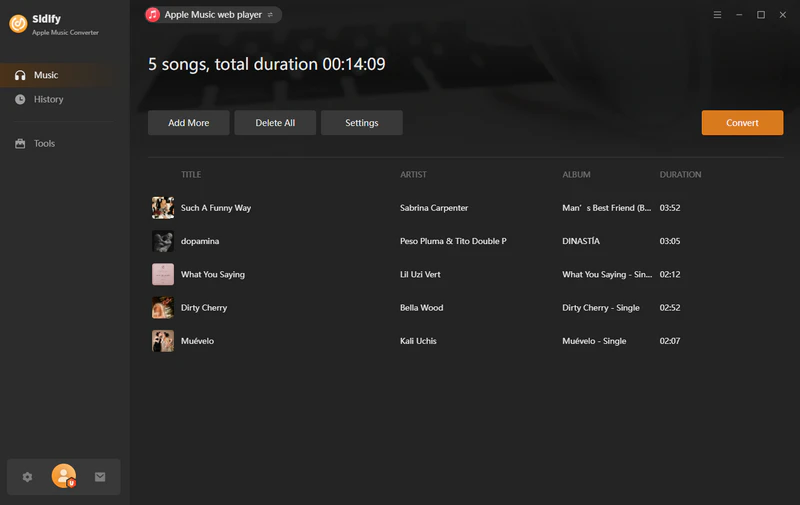Click the swap arrows beside web player label
This screenshot has height=505, width=800.
pos(270,15)
